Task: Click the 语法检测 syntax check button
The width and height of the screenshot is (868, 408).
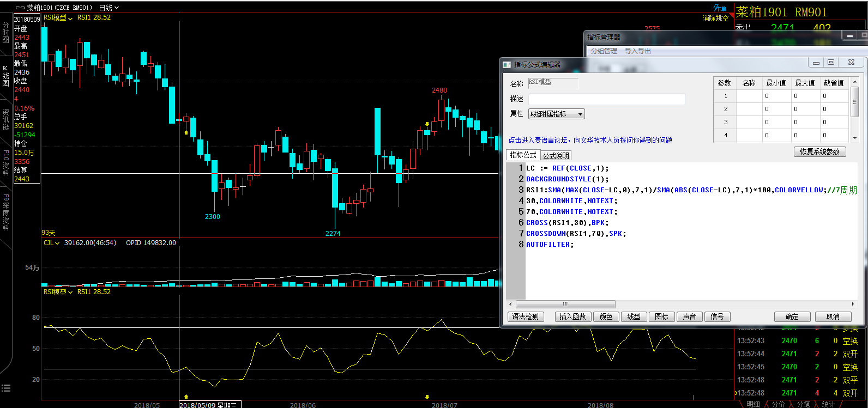Action: (x=525, y=316)
